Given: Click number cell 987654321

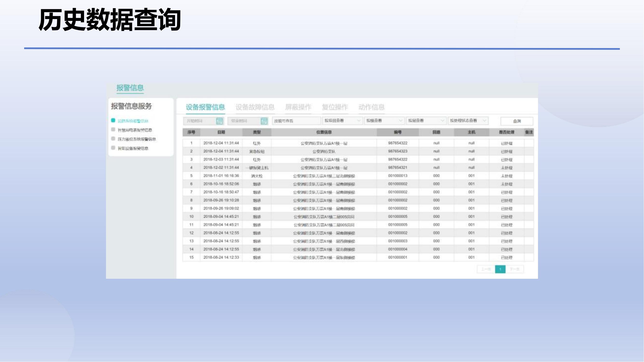Looking at the screenshot, I should [398, 168].
